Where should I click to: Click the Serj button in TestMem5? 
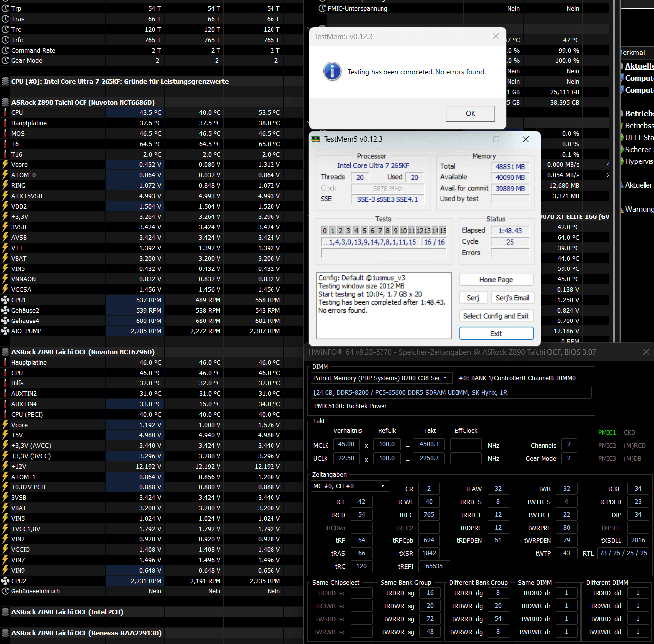tap(473, 298)
